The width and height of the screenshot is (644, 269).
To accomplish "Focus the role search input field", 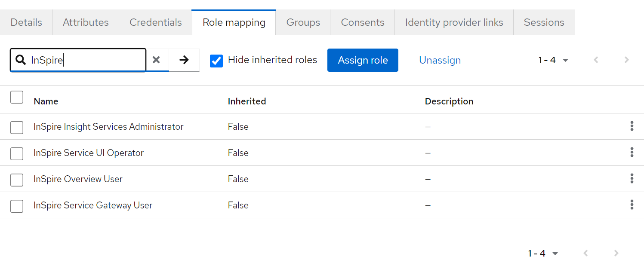I will 86,60.
